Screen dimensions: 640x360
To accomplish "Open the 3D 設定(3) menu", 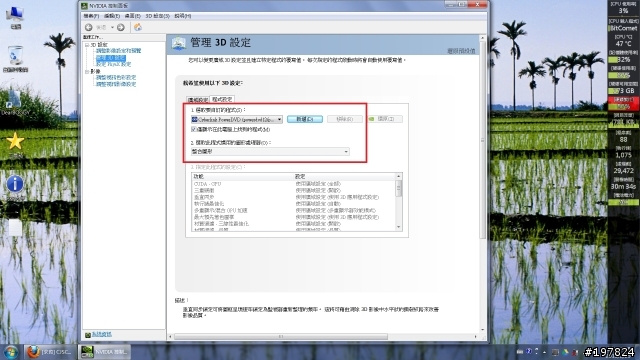I will 157,16.
